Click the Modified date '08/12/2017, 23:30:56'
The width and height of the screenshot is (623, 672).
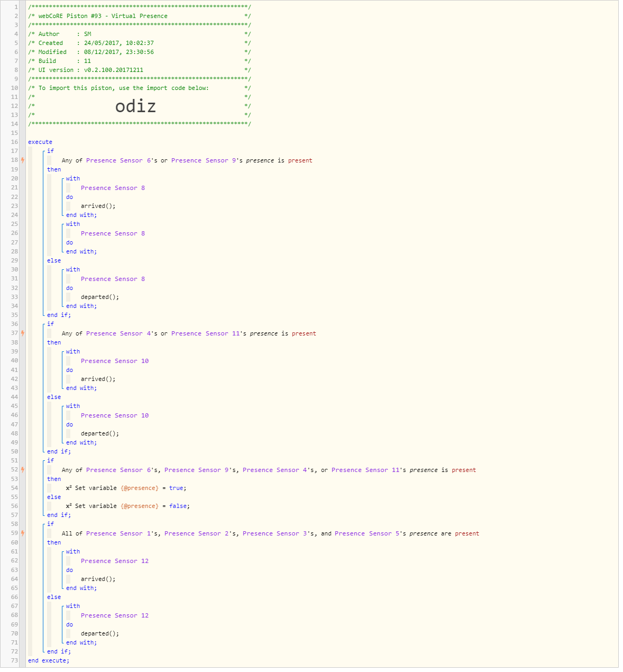coord(119,52)
